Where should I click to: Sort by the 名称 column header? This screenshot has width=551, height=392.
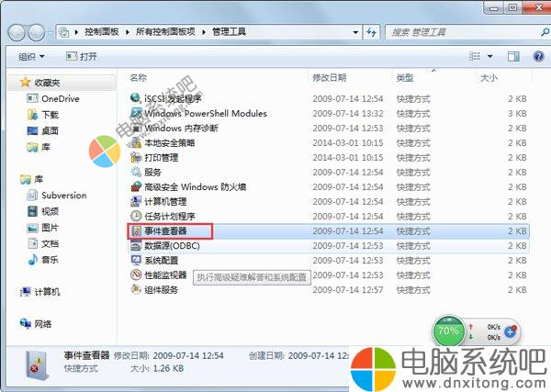[138, 77]
